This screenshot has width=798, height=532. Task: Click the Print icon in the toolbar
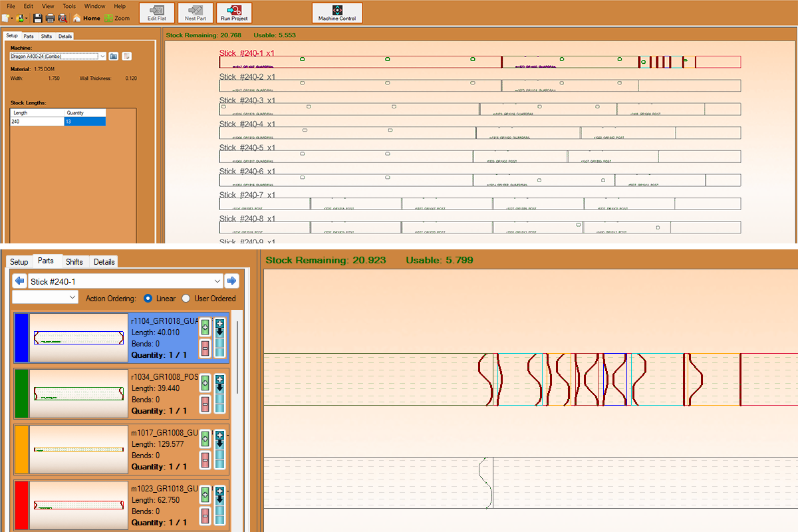point(51,18)
